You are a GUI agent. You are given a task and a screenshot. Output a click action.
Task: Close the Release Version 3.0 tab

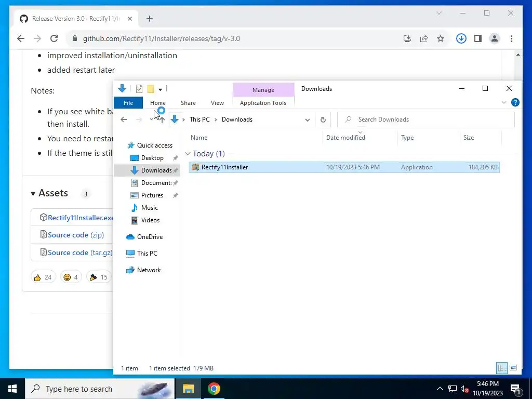pyautogui.click(x=129, y=19)
